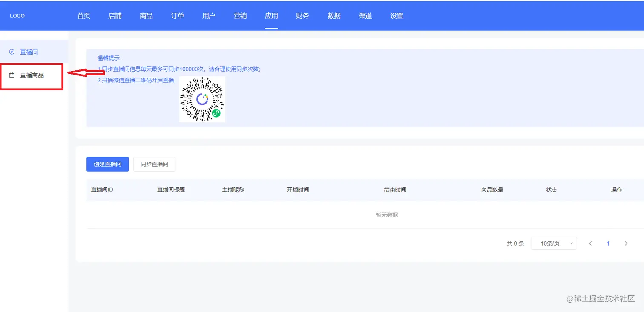
Task: Open the 订单 menu
Action: point(178,16)
